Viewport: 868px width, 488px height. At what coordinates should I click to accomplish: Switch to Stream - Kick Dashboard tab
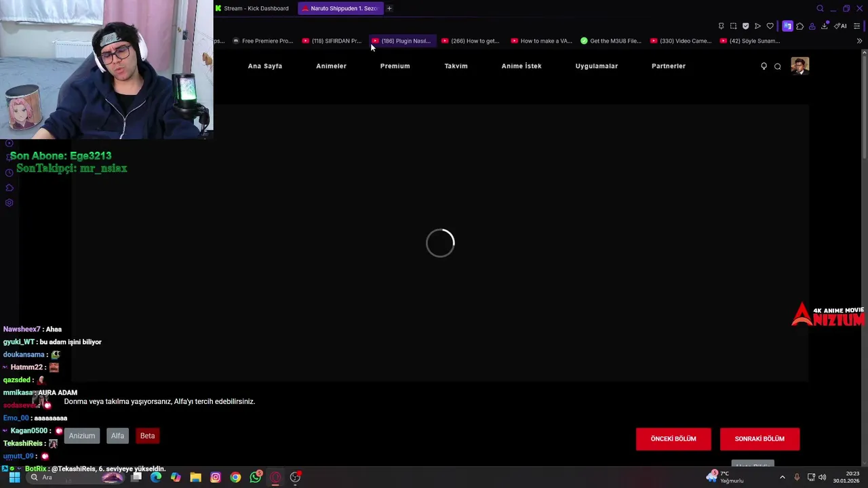[252, 8]
